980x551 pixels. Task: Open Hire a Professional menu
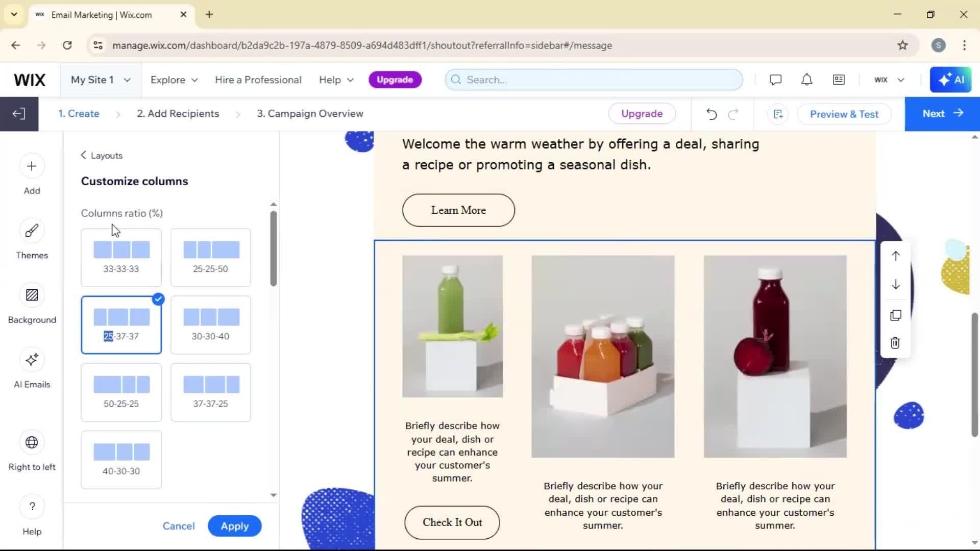[258, 80]
